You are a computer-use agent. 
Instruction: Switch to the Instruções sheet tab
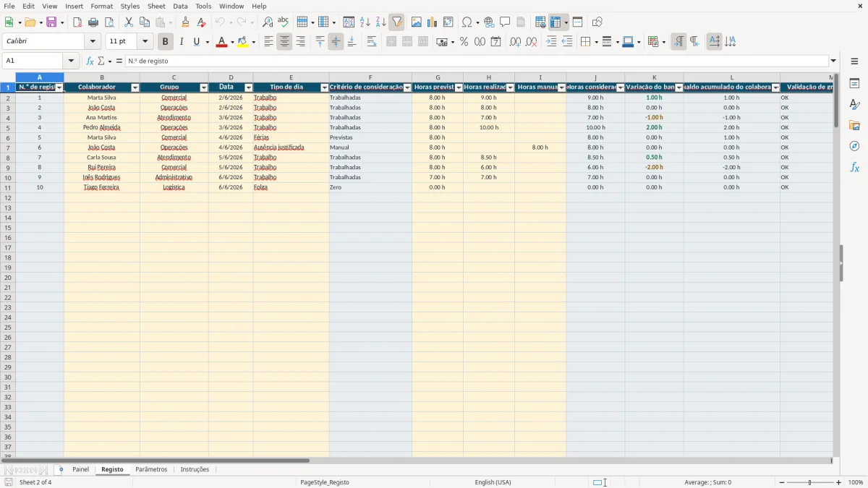tap(195, 470)
